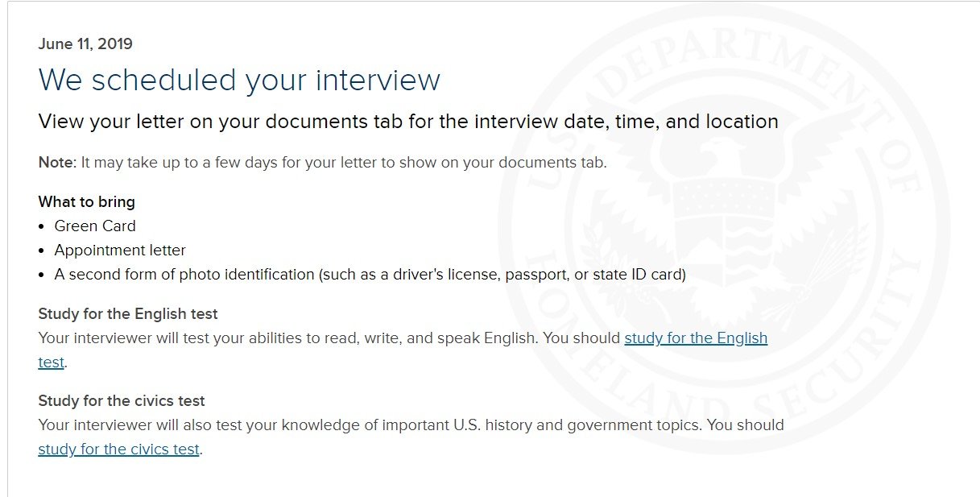Select the 'Appointment letter' list item

point(120,251)
